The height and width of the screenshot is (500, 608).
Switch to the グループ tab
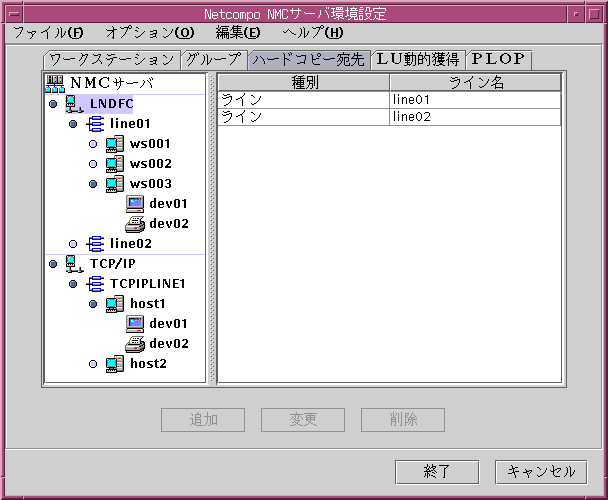(214, 60)
